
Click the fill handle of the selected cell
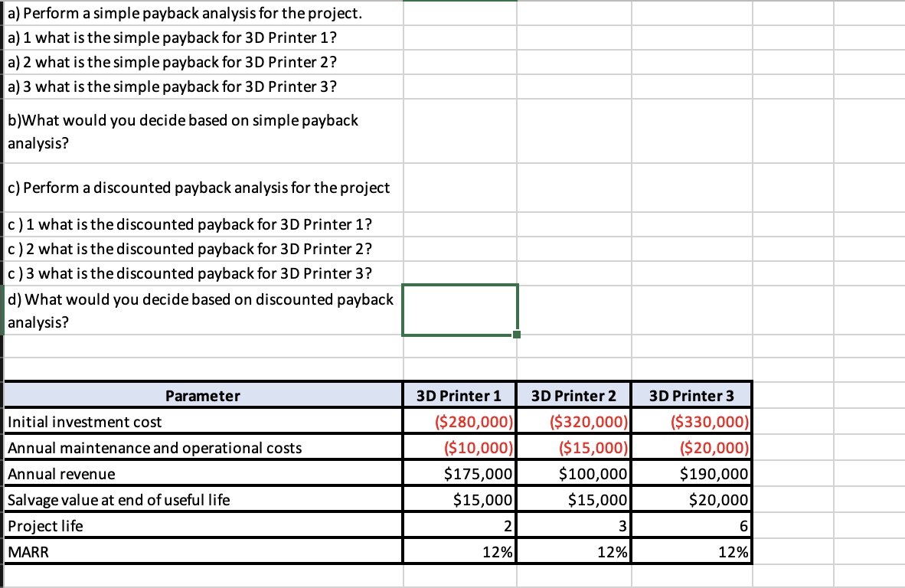click(x=516, y=334)
